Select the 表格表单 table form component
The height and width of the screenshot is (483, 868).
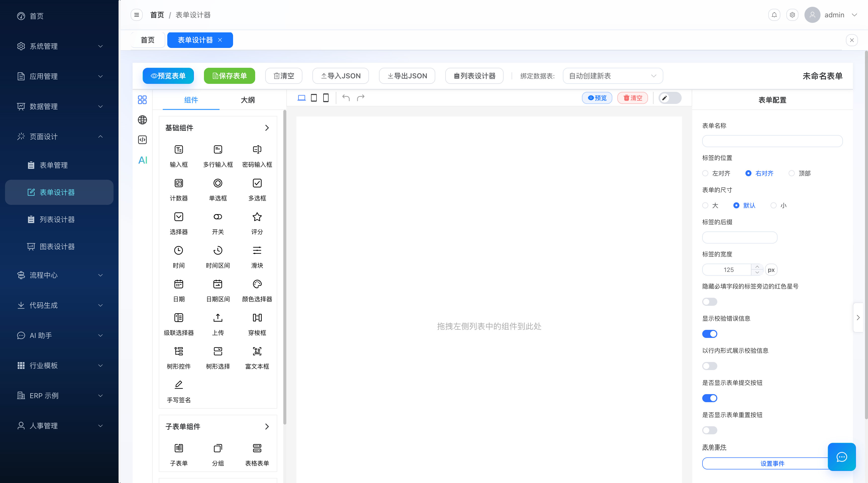257,455
